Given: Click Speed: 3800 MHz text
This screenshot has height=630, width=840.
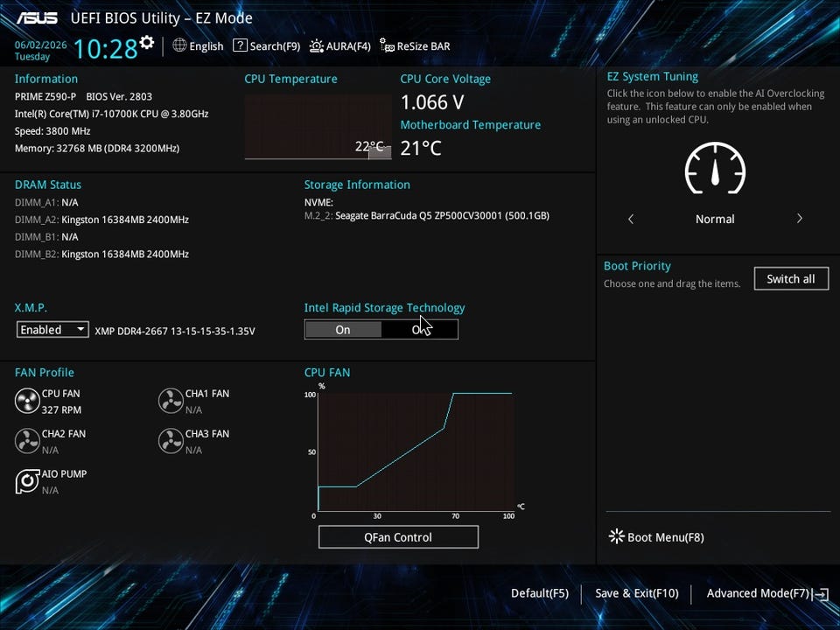Looking at the screenshot, I should click(52, 130).
